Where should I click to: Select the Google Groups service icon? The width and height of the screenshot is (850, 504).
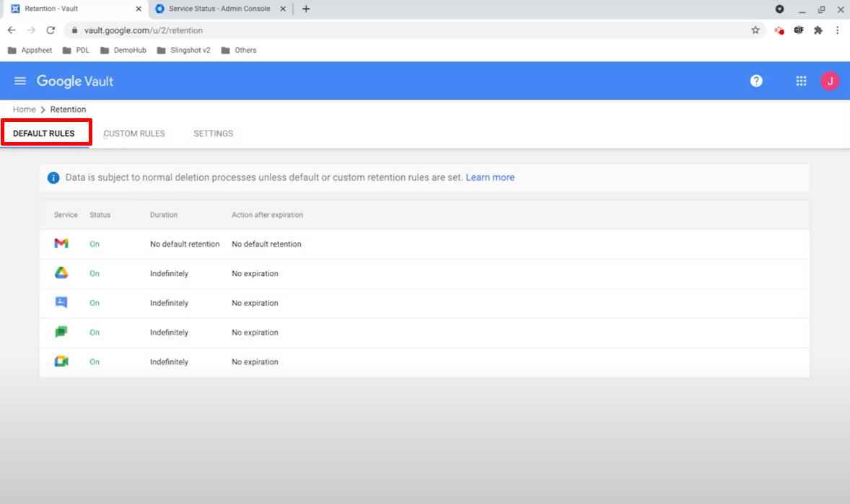click(x=61, y=303)
